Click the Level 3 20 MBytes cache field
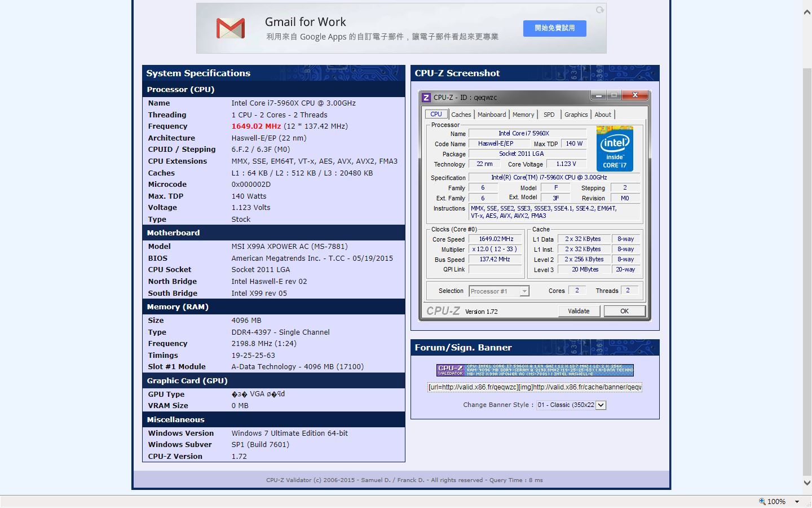This screenshot has height=508, width=812. pyautogui.click(x=585, y=270)
